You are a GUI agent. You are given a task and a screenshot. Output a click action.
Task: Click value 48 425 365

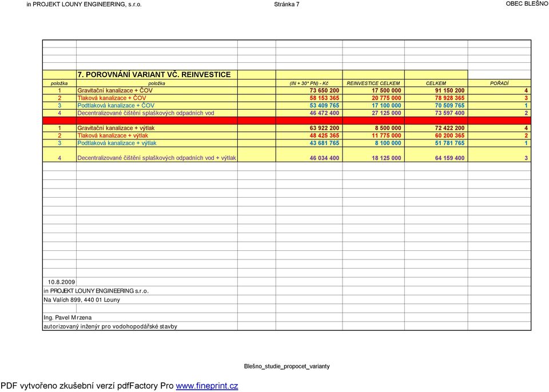[x=325, y=135]
